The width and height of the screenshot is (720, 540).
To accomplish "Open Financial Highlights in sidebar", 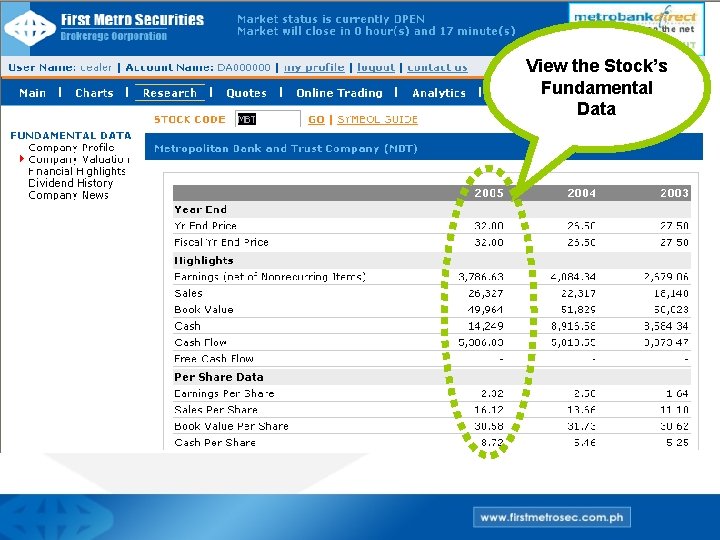I will (x=77, y=171).
